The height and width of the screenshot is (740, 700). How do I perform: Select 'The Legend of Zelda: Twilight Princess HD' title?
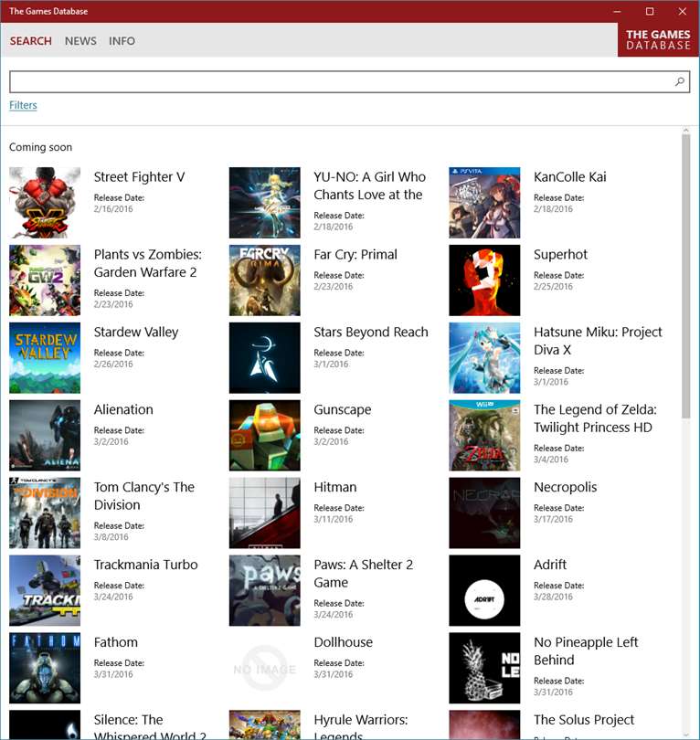pyautogui.click(x=595, y=418)
